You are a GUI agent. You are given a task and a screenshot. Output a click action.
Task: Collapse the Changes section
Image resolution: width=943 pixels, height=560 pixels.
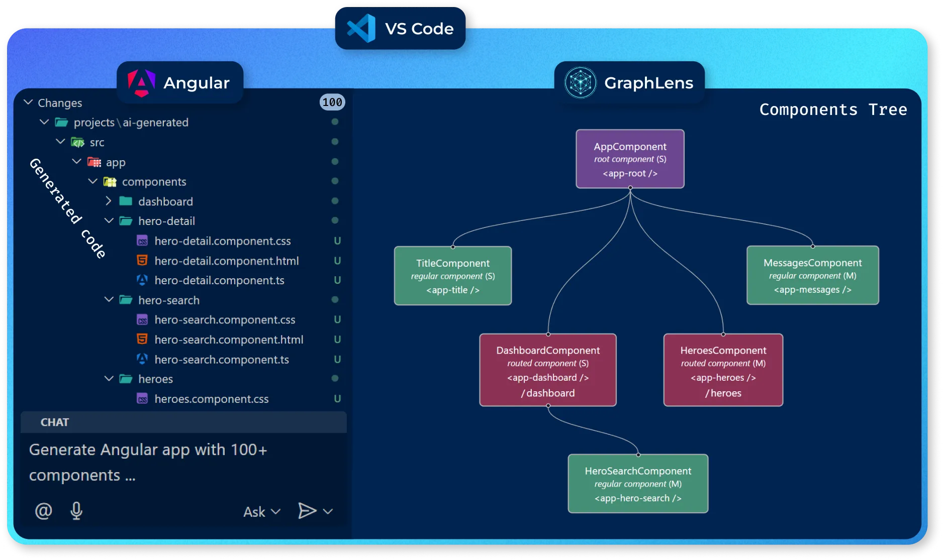[x=28, y=102]
